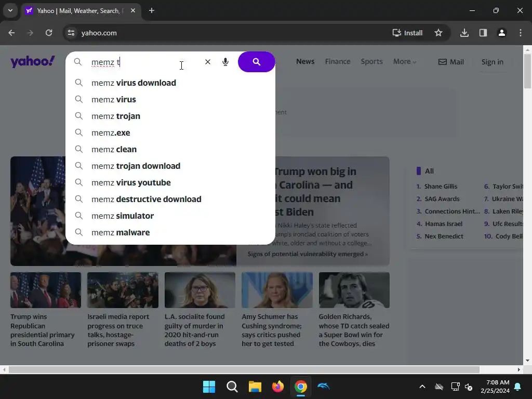Go back with the browser back arrow

coord(11,33)
